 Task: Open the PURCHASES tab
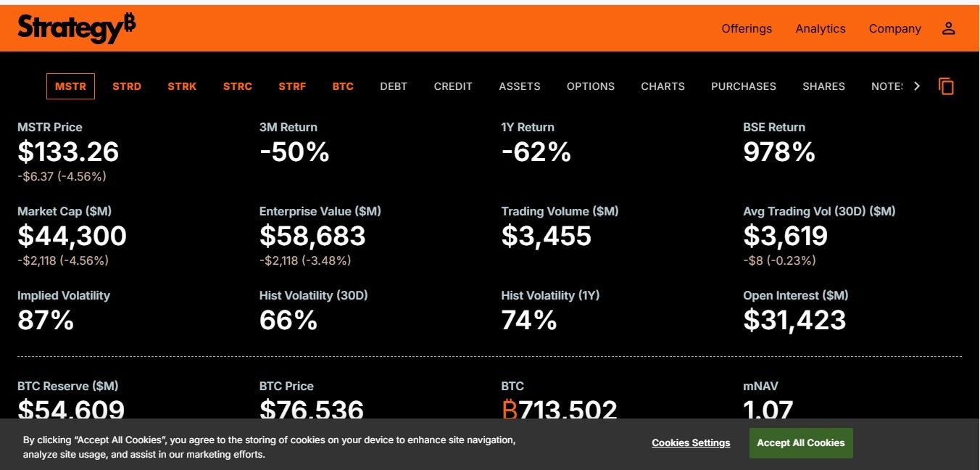[x=744, y=86]
